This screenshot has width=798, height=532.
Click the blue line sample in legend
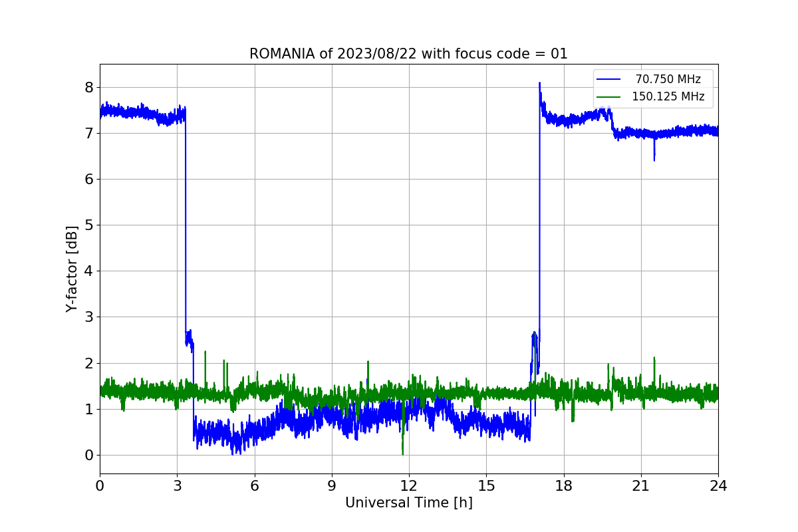tap(608, 79)
